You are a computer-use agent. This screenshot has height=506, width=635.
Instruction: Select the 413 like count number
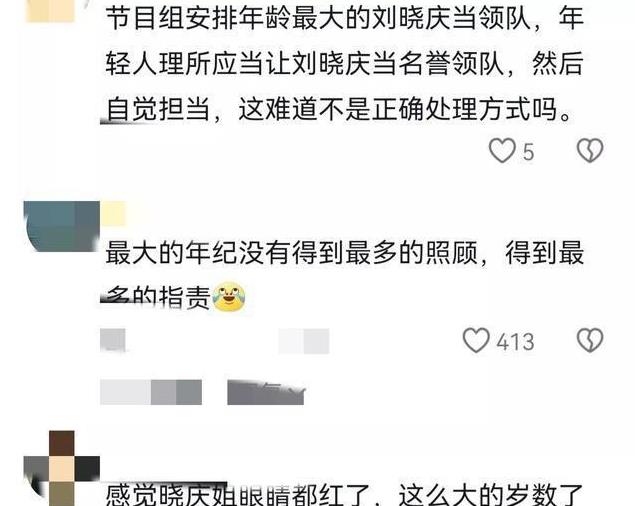click(x=515, y=342)
